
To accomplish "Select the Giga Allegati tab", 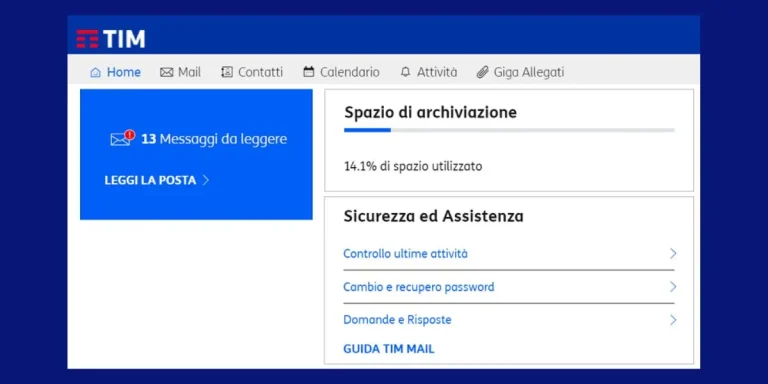I will (521, 72).
